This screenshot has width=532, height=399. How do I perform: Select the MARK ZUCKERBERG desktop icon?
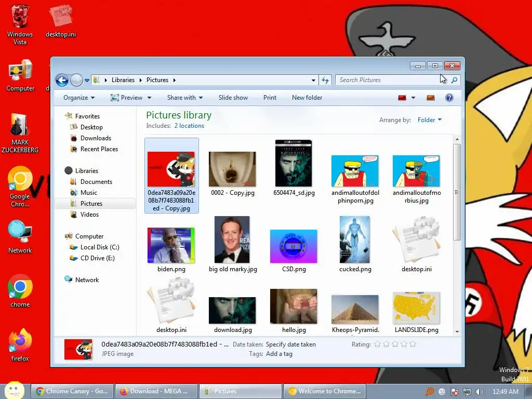pyautogui.click(x=20, y=133)
